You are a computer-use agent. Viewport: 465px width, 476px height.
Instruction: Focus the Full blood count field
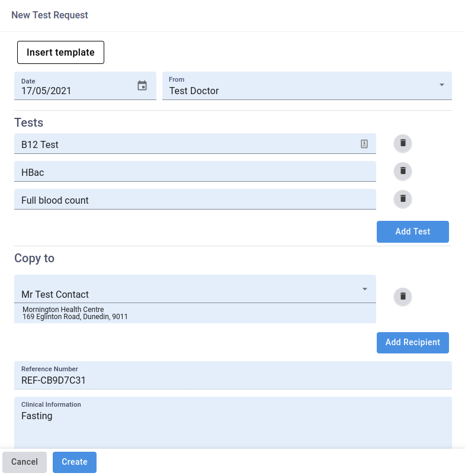pos(194,200)
